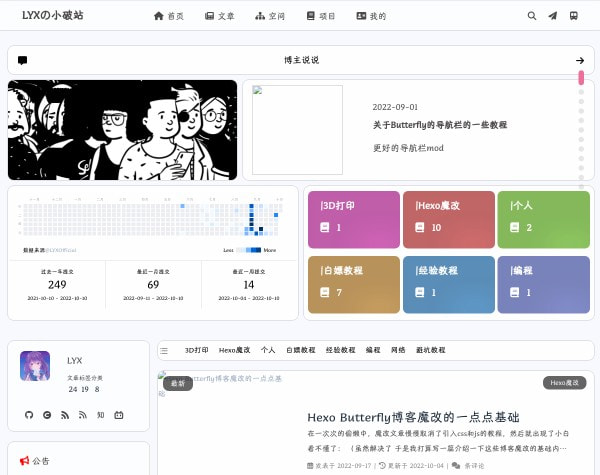Open the Bilibili icon in author card

click(x=118, y=414)
